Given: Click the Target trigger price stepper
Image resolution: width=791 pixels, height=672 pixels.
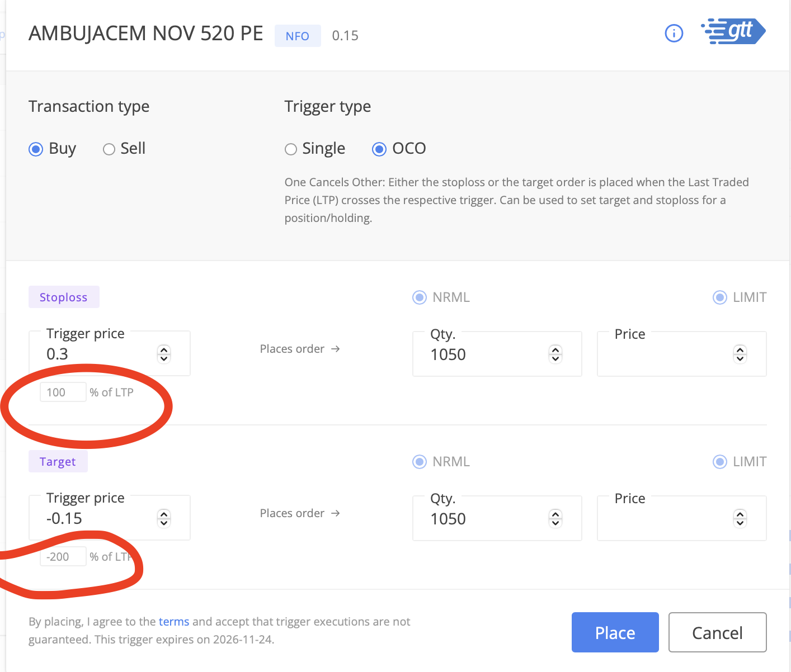Looking at the screenshot, I should (164, 518).
